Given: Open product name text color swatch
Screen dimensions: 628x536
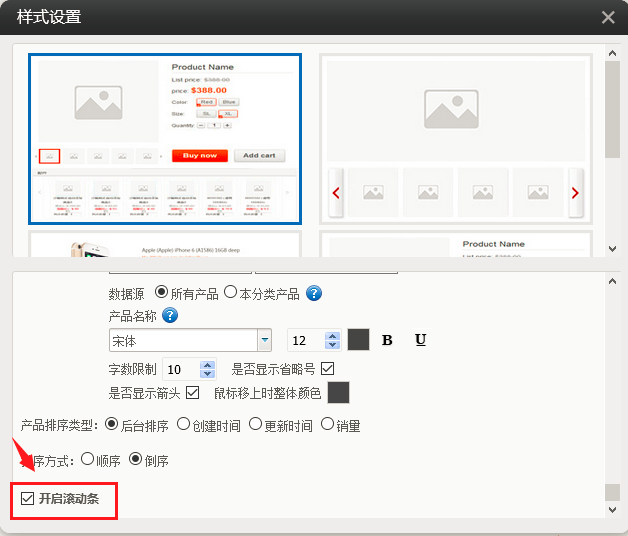Looking at the screenshot, I should [359, 340].
